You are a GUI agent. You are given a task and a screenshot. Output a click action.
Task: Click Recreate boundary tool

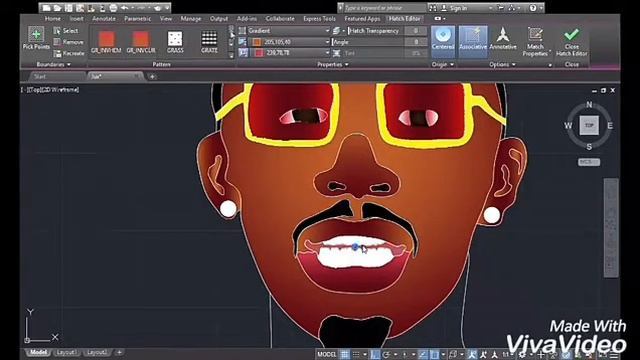coord(69,53)
